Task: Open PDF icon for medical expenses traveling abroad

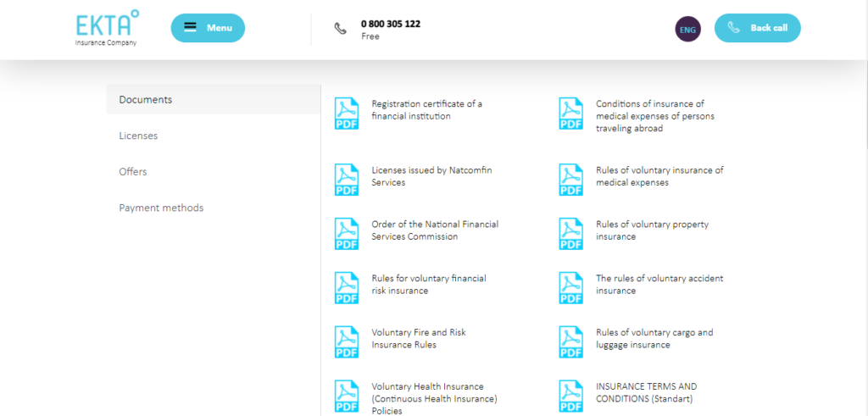Action: [570, 114]
